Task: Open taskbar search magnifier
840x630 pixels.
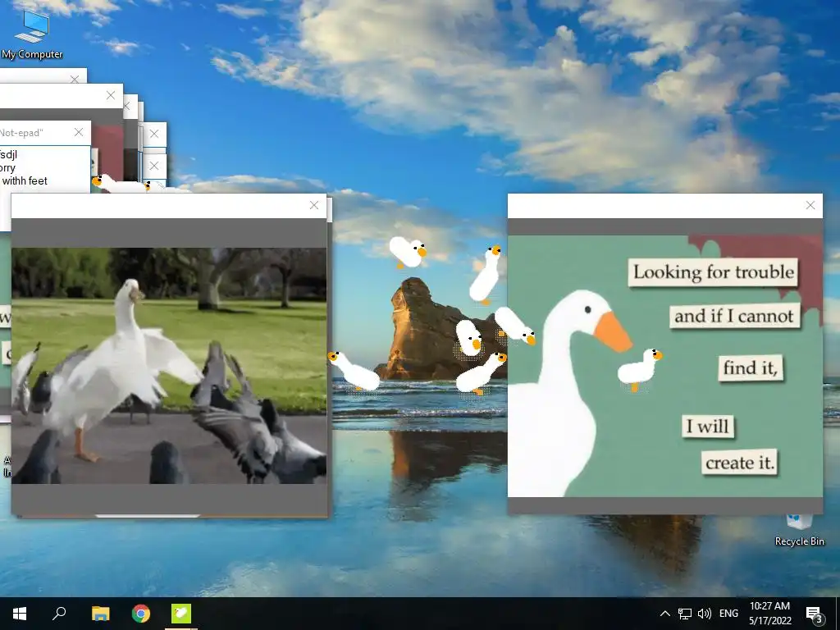Action: pos(59,614)
